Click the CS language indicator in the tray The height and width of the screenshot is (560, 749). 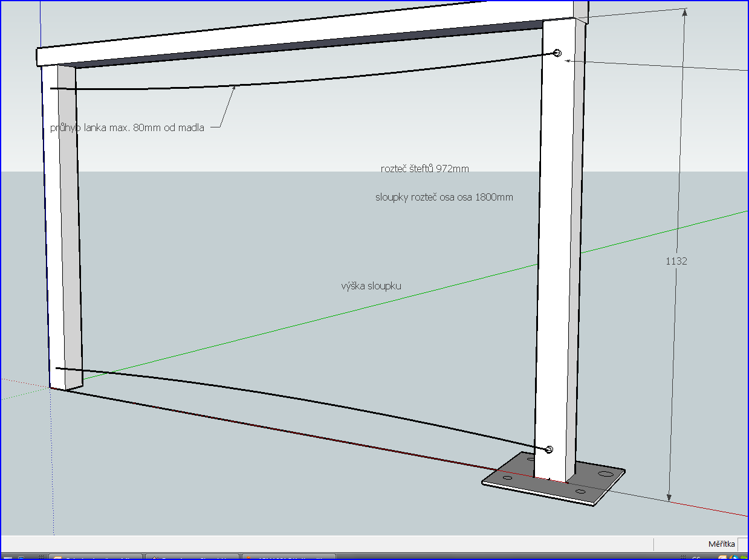(x=696, y=557)
